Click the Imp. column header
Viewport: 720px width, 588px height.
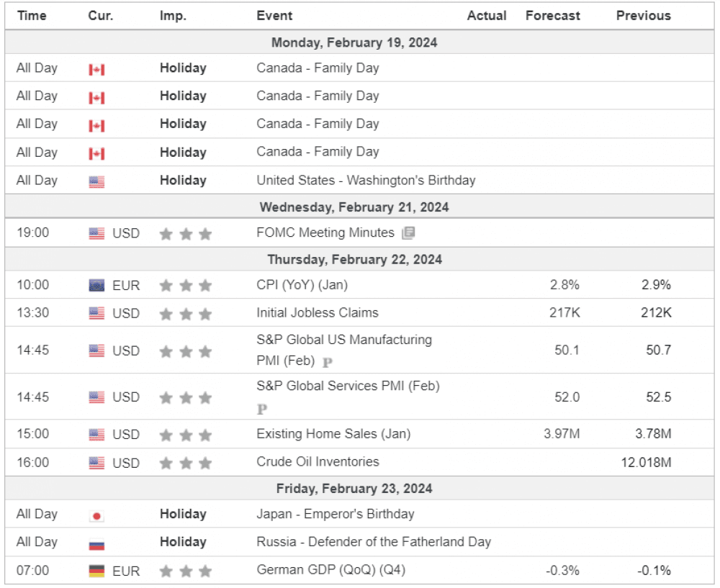(173, 16)
